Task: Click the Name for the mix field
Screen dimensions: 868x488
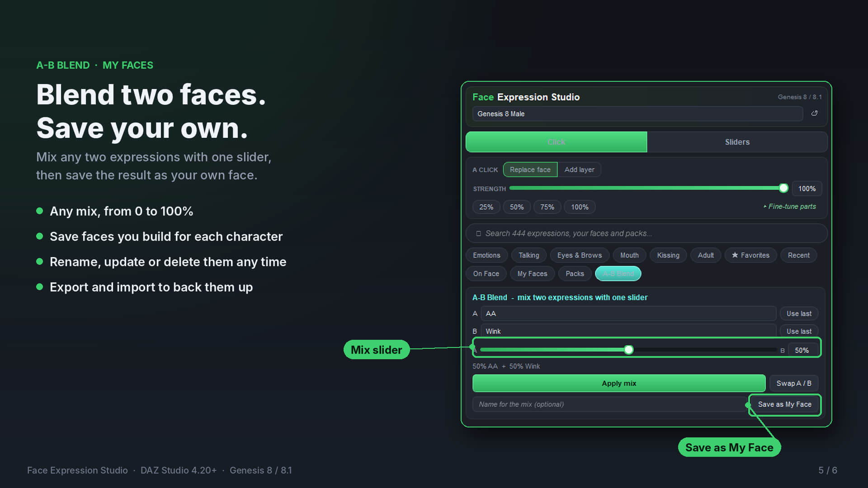Action: [x=609, y=404]
